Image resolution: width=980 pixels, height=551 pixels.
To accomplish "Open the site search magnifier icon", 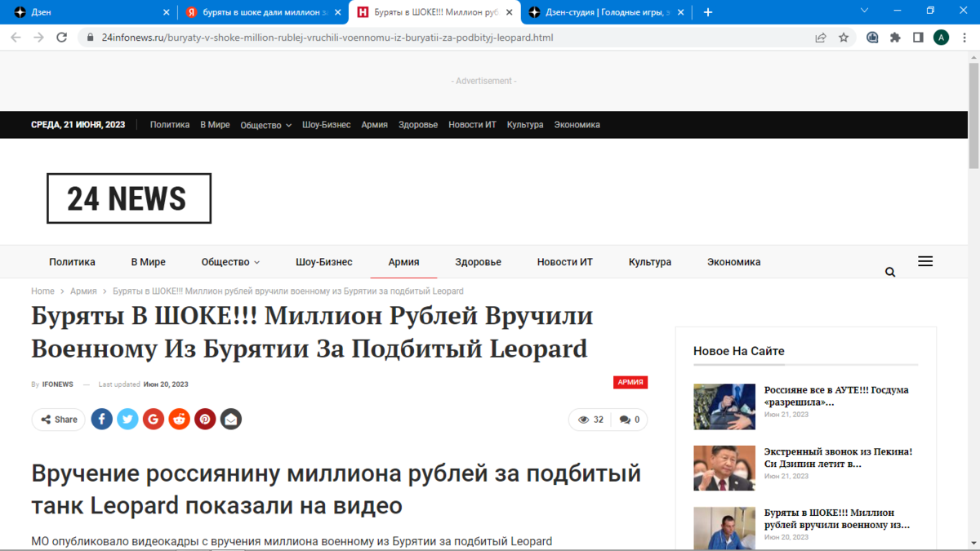I will coord(890,272).
